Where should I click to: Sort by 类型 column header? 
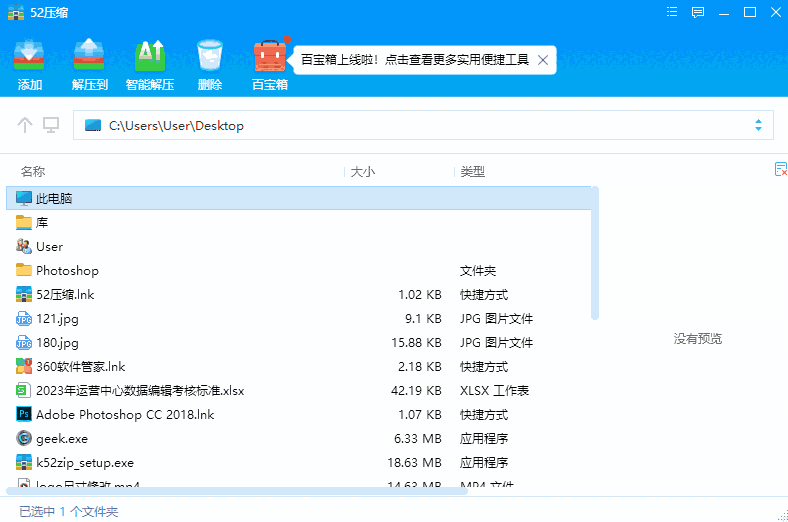pyautogui.click(x=472, y=172)
